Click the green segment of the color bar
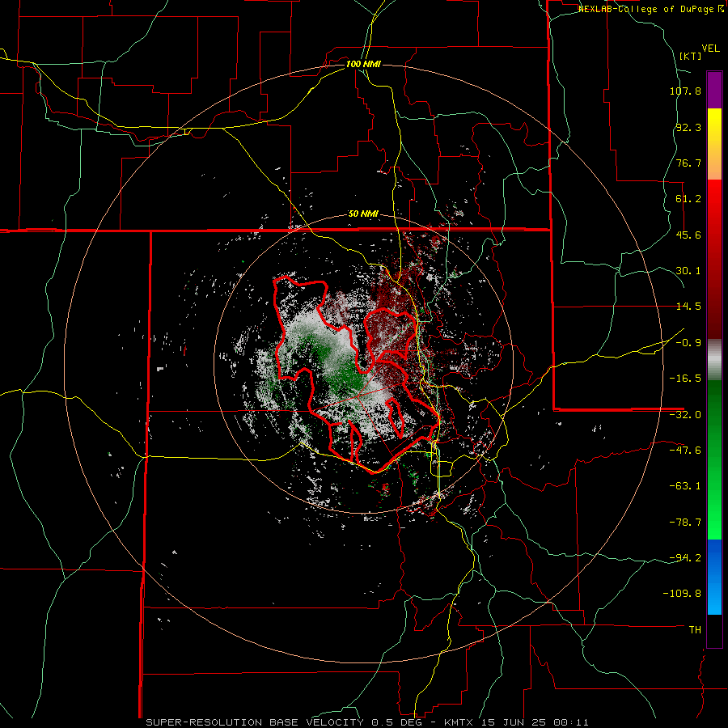Image resolution: width=728 pixels, height=728 pixels. pyautogui.click(x=714, y=459)
